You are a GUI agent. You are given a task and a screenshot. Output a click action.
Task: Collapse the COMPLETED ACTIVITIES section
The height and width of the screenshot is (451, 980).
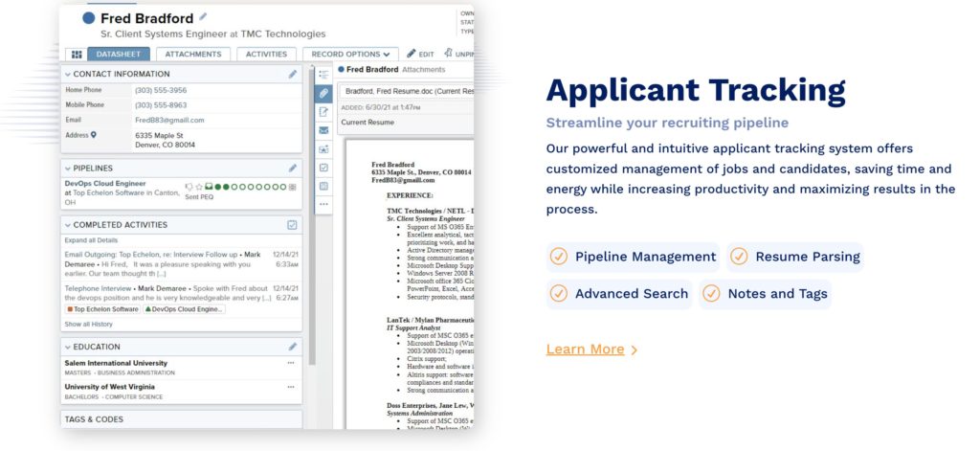pyautogui.click(x=68, y=225)
